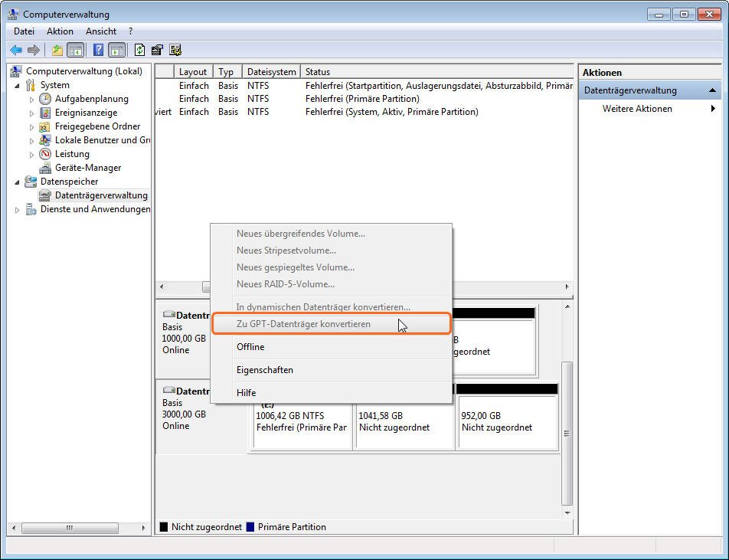Click the disk pane vertical scrollbar thumb
The height and width of the screenshot is (560, 729).
tap(567, 434)
